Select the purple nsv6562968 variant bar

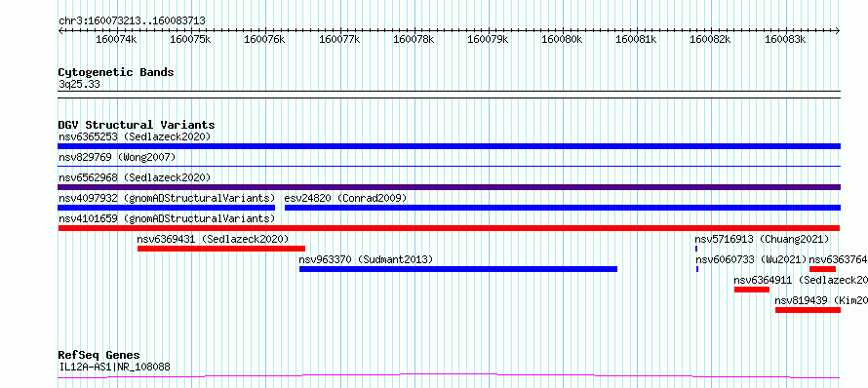click(449, 187)
